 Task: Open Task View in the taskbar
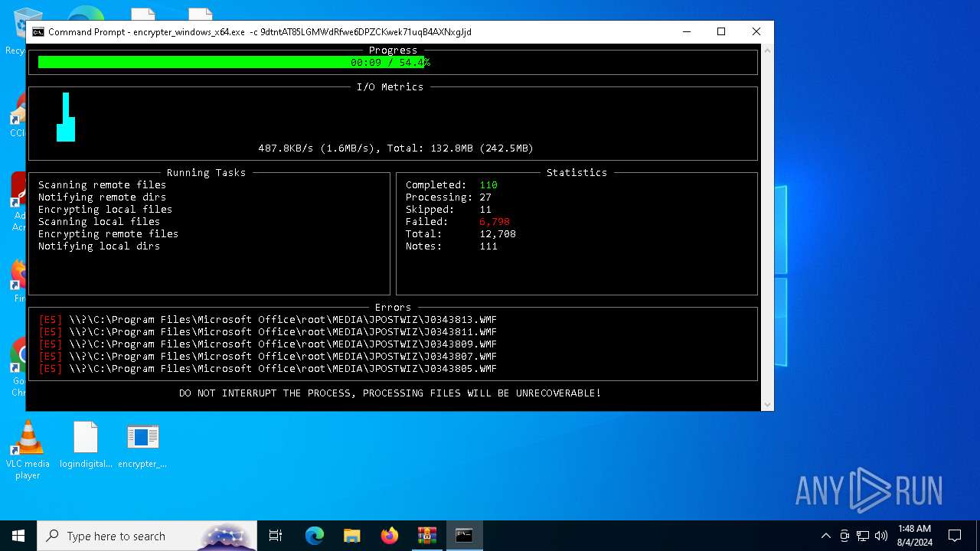(x=276, y=536)
